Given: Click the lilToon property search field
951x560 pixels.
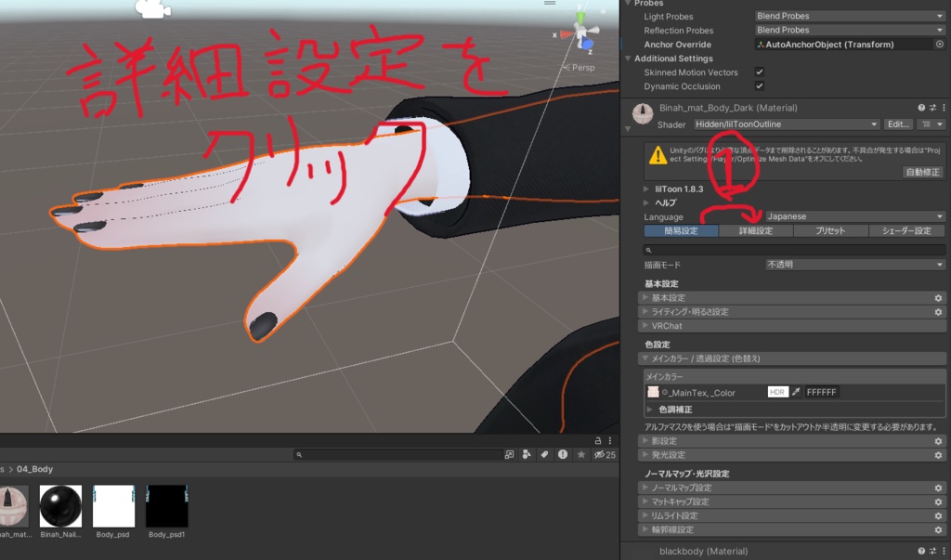Looking at the screenshot, I should coord(794,250).
